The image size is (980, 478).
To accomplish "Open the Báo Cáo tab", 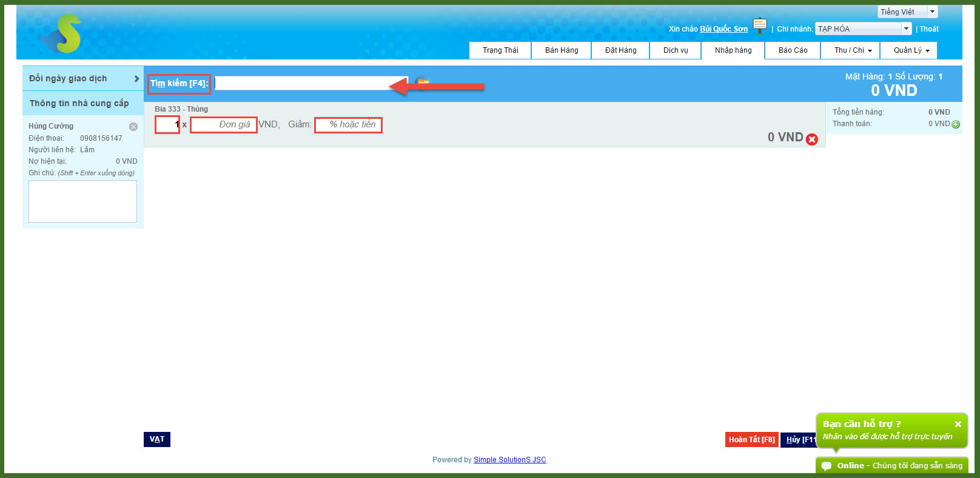I will pyautogui.click(x=793, y=50).
